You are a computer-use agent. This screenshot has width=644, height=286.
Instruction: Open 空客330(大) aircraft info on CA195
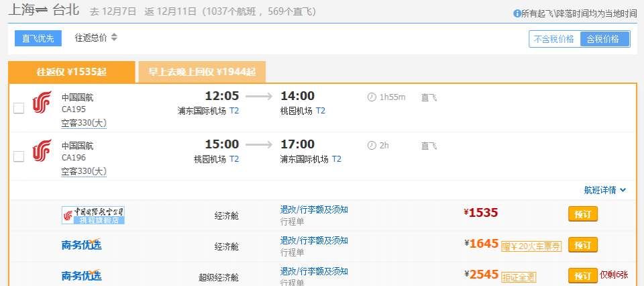84,123
